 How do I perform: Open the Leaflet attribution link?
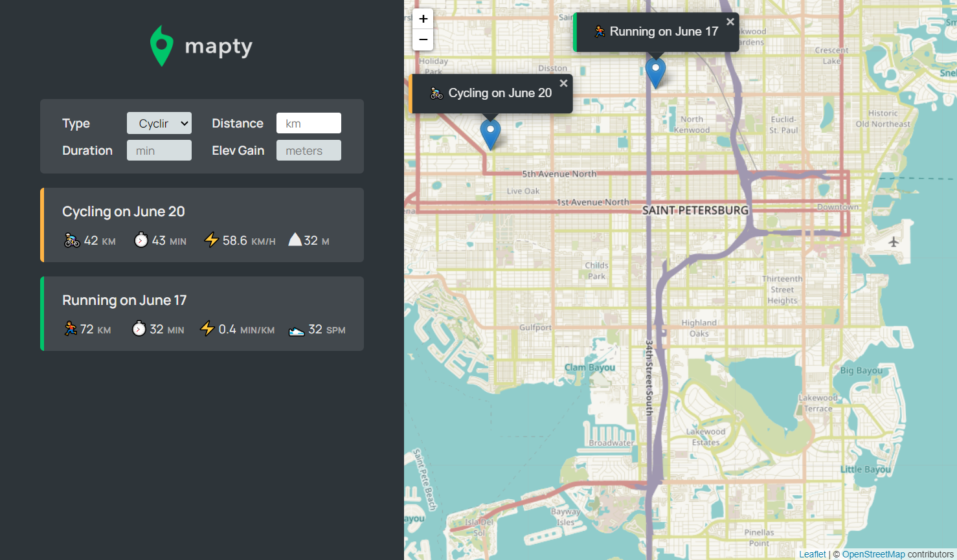(x=812, y=554)
